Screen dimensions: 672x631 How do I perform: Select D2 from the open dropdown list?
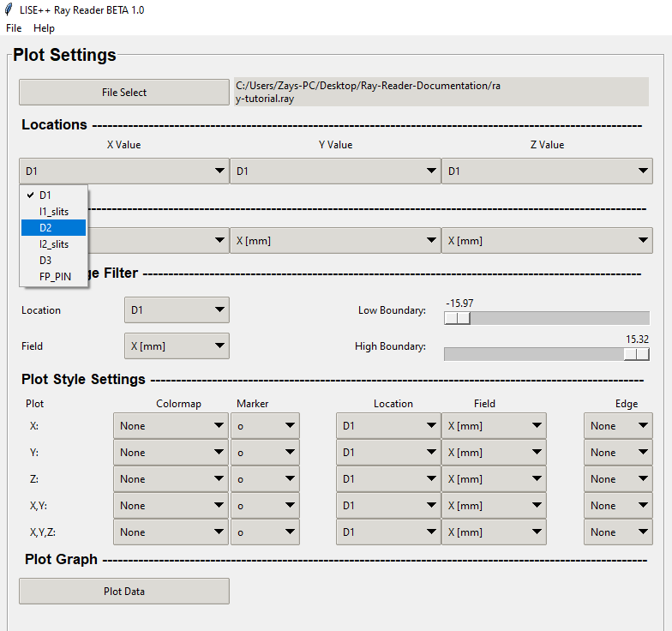[52, 228]
